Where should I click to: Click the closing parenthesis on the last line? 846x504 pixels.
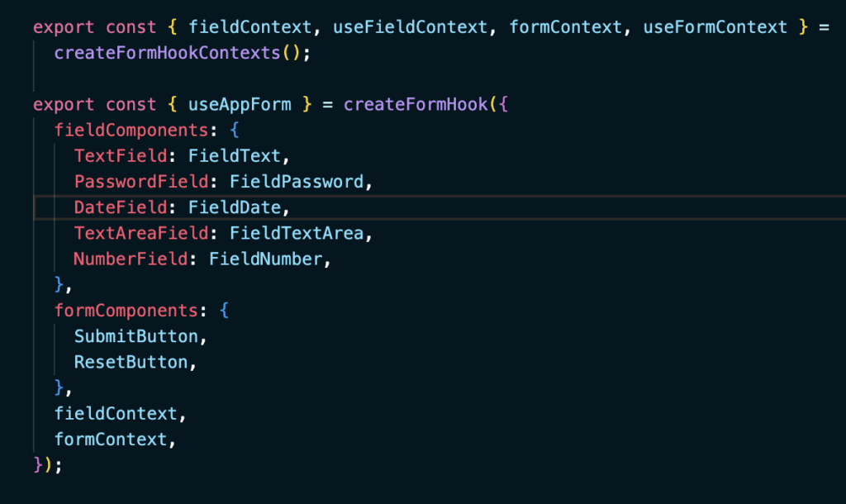[x=49, y=465]
